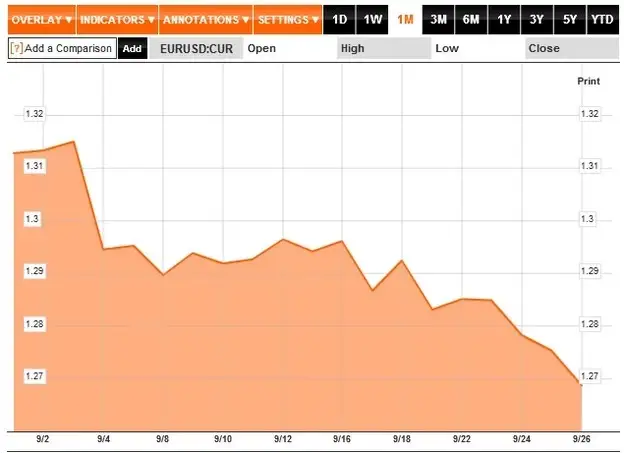The height and width of the screenshot is (453, 624).
Task: Select the YTD time range
Action: coord(603,20)
